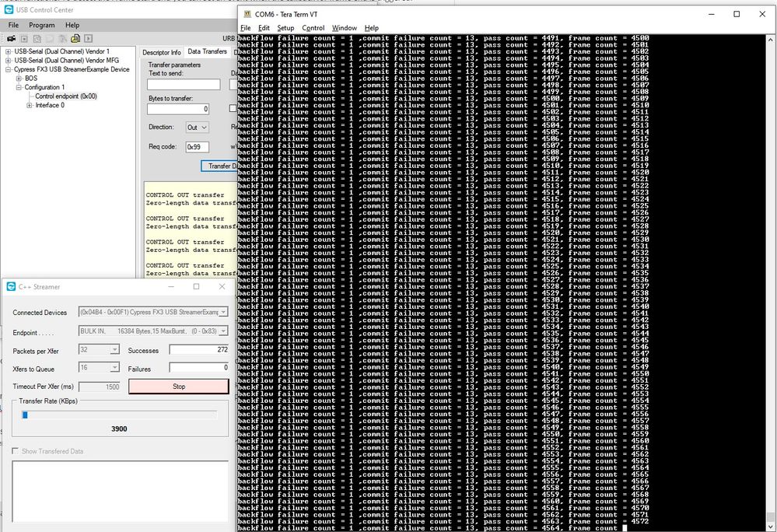Click the C++ Streamer window title bar icon
The height and width of the screenshot is (532, 777).
(10, 286)
